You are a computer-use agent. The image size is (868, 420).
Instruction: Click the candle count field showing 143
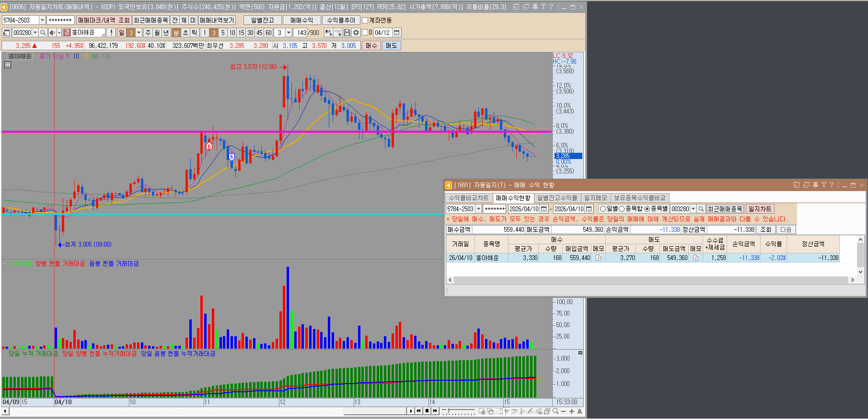pos(301,33)
